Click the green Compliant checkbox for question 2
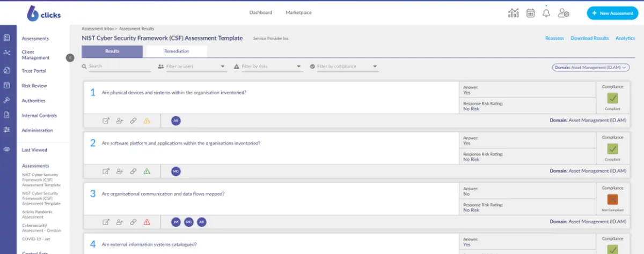 pos(612,148)
